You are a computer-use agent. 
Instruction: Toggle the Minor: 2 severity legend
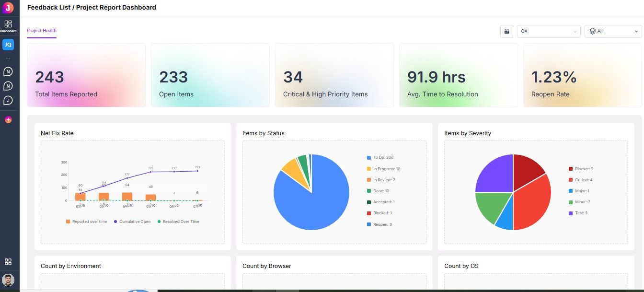coord(579,202)
